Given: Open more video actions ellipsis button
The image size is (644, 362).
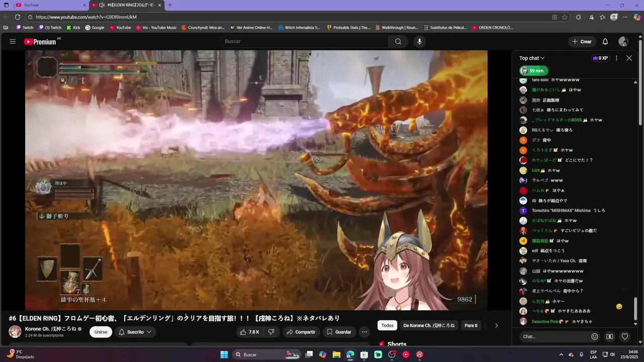Looking at the screenshot, I should (364, 332).
